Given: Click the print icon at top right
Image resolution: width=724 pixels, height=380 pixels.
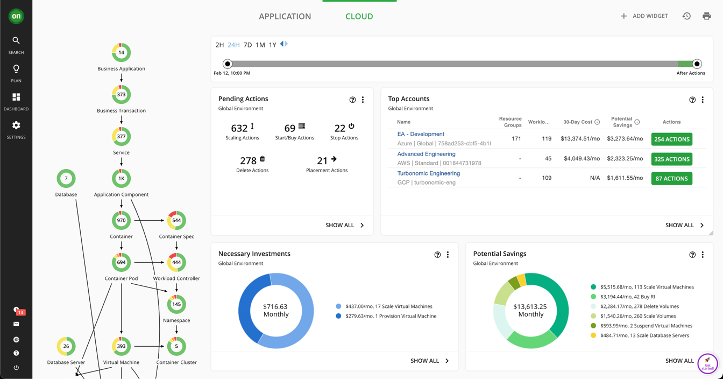Looking at the screenshot, I should 706,16.
